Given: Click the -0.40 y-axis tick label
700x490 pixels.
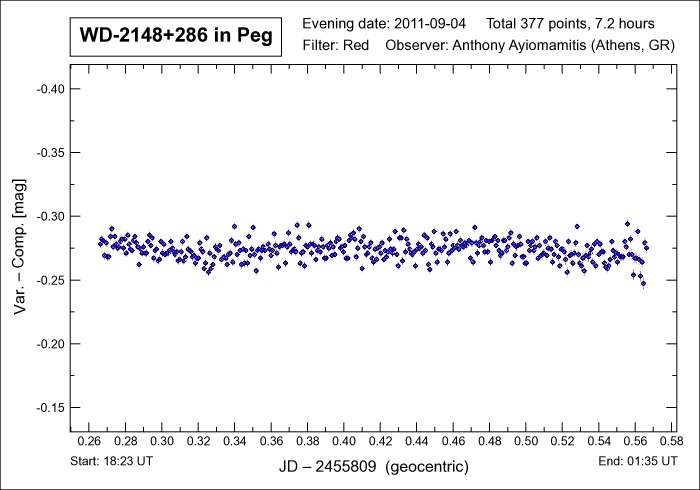Looking at the screenshot, I should (x=50, y=89).
